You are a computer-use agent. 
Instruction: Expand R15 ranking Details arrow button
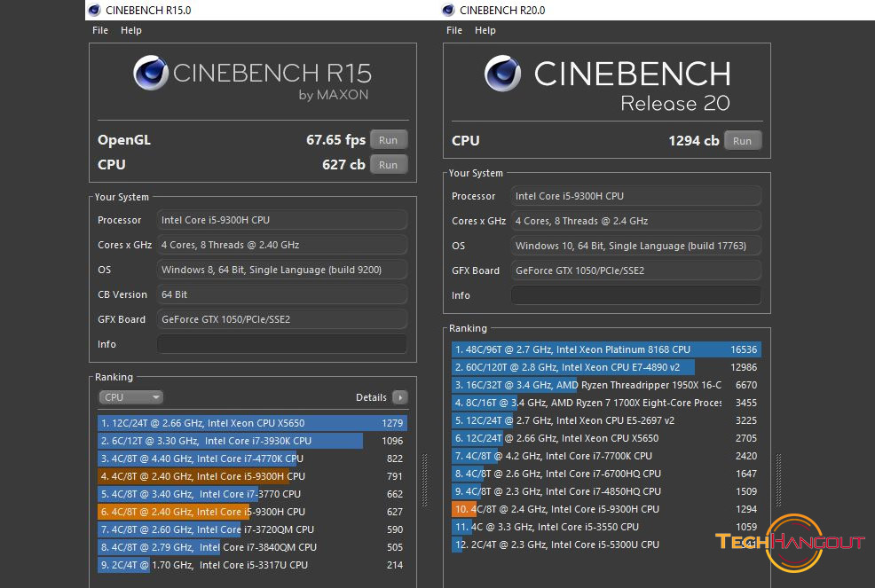[x=399, y=397]
